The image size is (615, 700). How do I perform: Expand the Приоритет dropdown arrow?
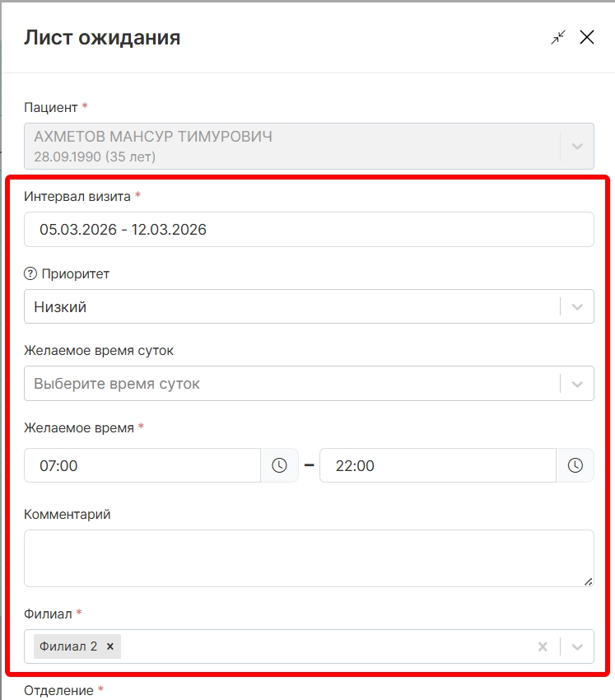[x=577, y=307]
